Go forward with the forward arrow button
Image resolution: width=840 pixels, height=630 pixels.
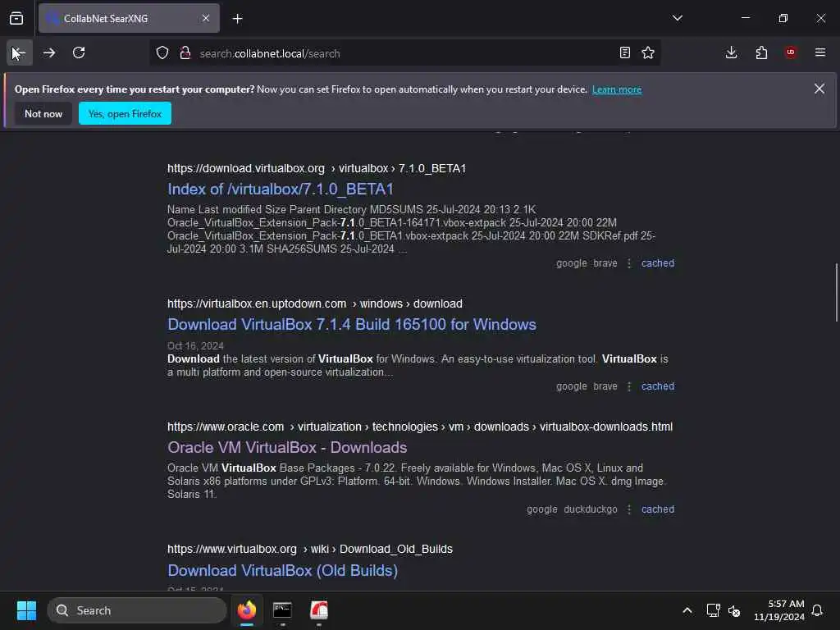(x=49, y=52)
